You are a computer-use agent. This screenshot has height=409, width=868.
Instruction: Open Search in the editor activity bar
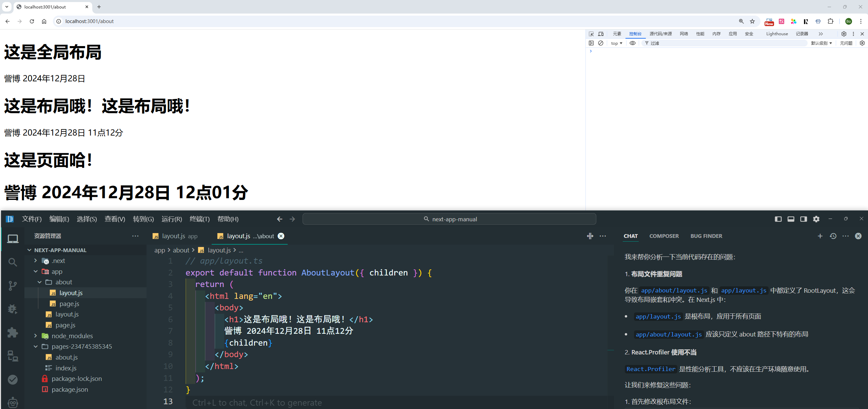pyautogui.click(x=13, y=262)
